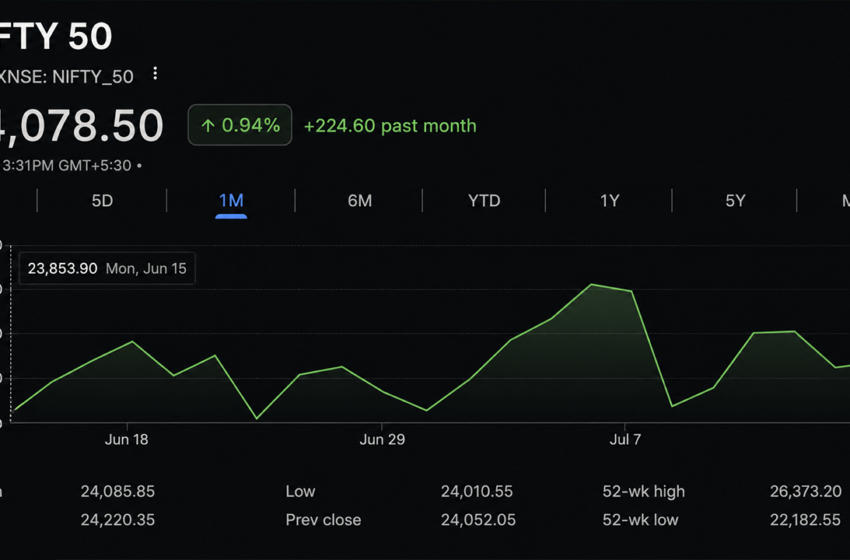Image resolution: width=850 pixels, height=560 pixels.
Task: Select the 1M time range tab
Action: click(x=231, y=201)
